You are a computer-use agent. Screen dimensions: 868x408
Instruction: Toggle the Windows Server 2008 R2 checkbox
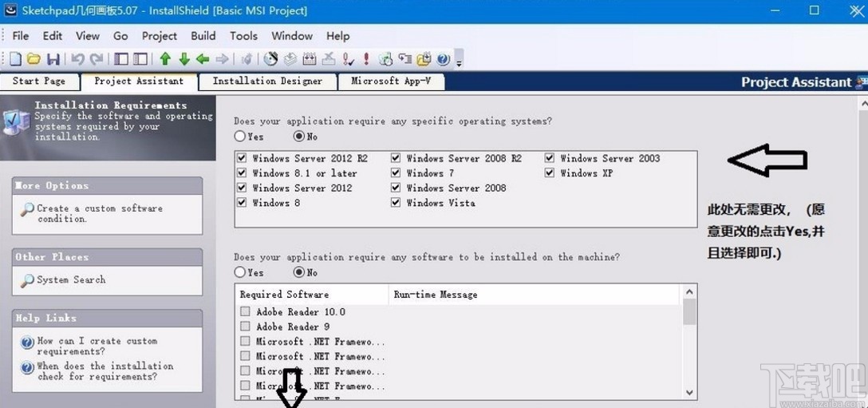click(x=395, y=158)
